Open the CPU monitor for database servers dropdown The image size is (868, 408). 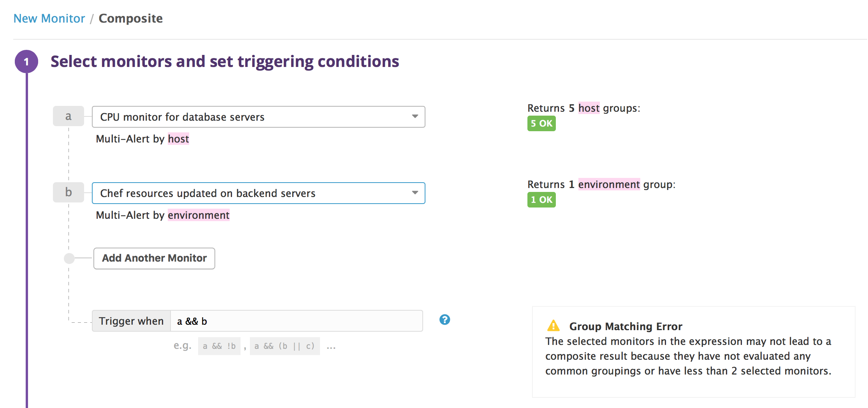[x=253, y=117]
